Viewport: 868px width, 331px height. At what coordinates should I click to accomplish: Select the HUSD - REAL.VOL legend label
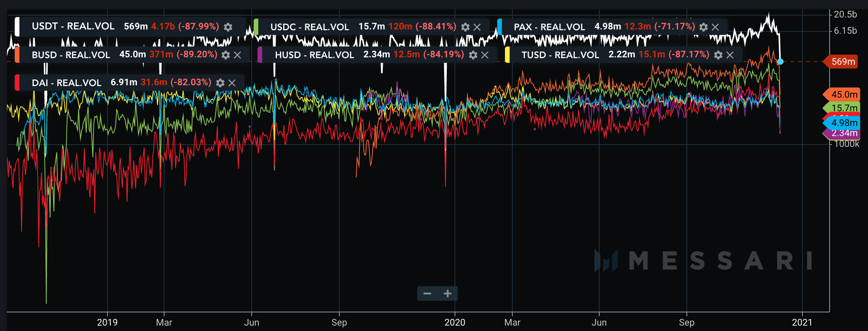point(315,55)
